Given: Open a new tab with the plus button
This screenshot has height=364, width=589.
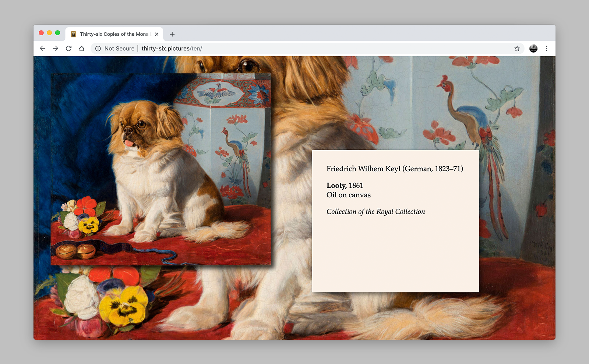Looking at the screenshot, I should point(172,34).
